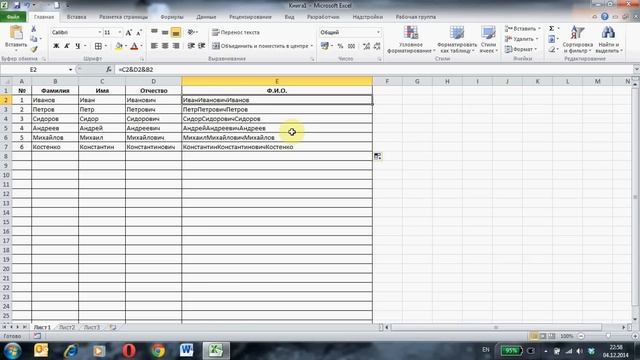Decrease font size with the small A
Viewport: 640px width, 360px height.
tap(139, 32)
